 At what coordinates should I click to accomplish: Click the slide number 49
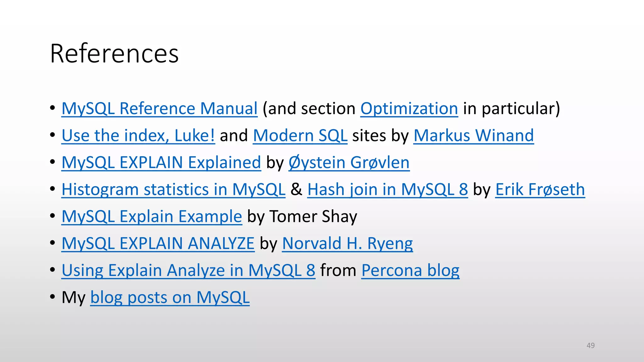point(591,345)
